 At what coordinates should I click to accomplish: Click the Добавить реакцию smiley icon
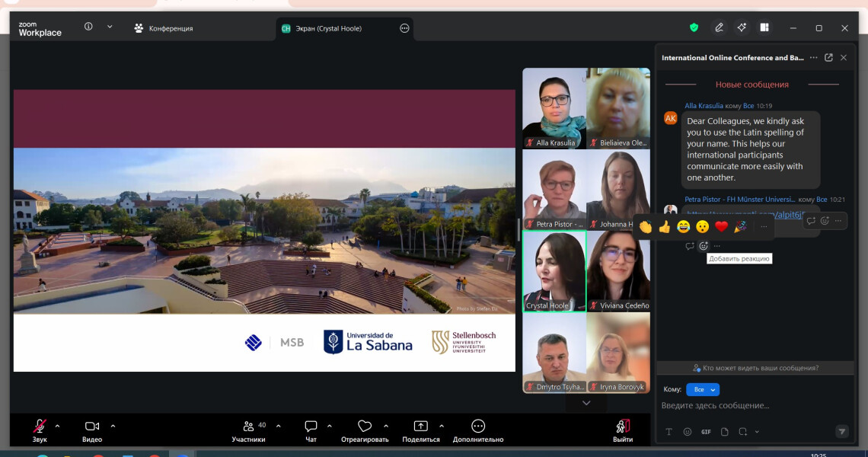pos(704,246)
